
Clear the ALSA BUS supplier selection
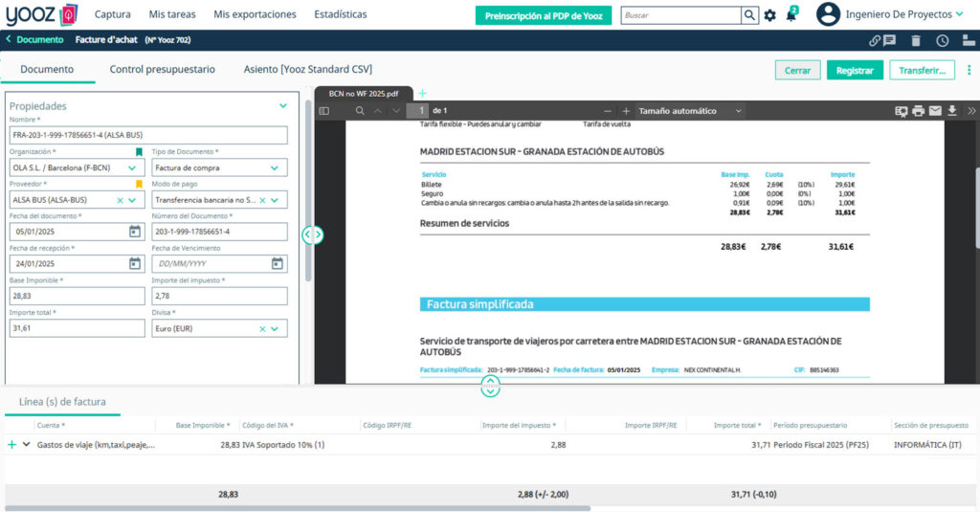click(120, 200)
